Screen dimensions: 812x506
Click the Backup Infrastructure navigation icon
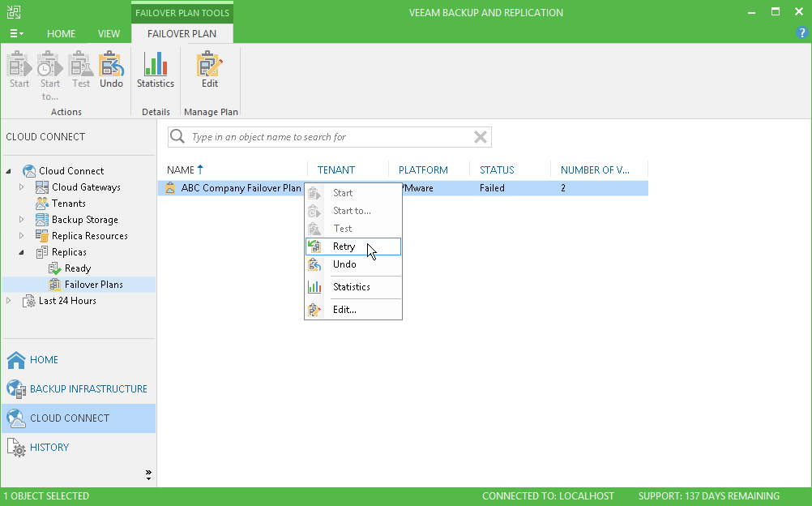(16, 389)
